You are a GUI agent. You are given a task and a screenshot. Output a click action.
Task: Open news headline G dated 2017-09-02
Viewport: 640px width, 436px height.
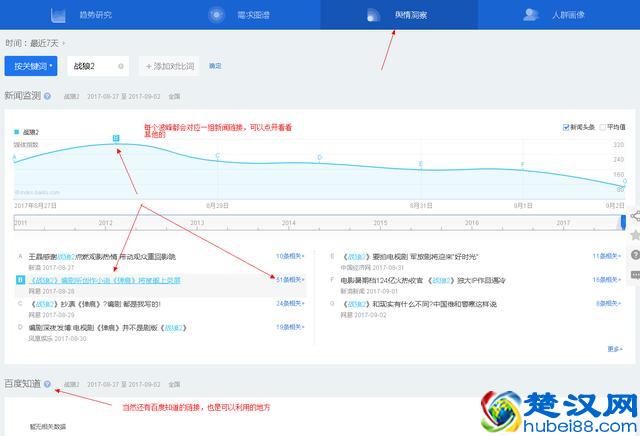pos(419,304)
